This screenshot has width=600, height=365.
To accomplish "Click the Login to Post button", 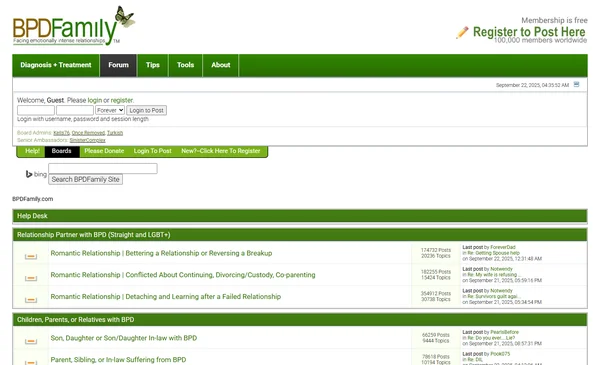I will (x=147, y=110).
